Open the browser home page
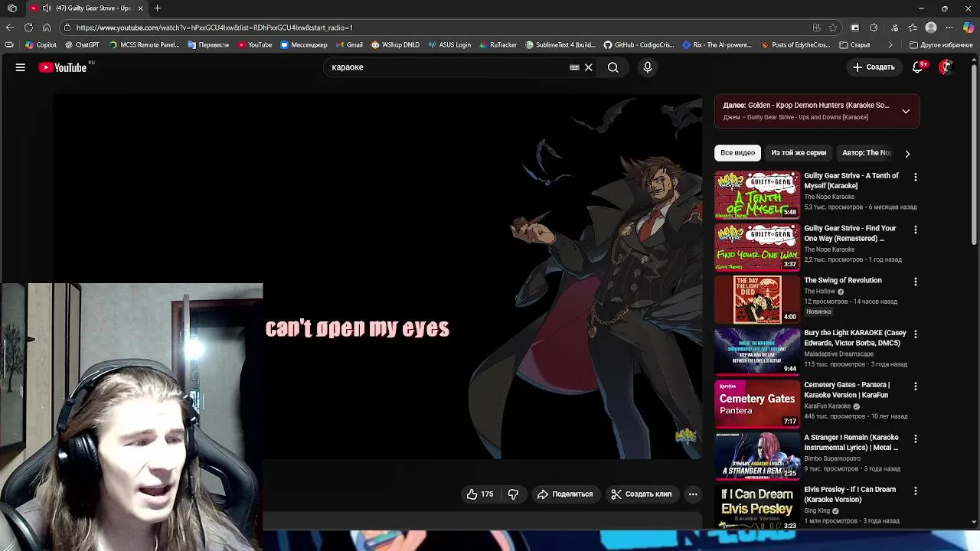980x551 pixels. pyautogui.click(x=47, y=28)
